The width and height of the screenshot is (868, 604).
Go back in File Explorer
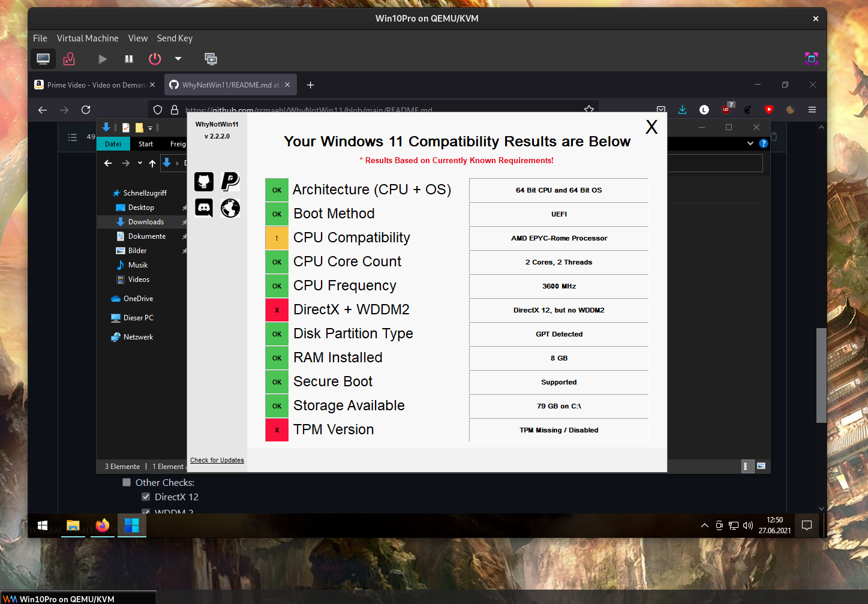[108, 163]
